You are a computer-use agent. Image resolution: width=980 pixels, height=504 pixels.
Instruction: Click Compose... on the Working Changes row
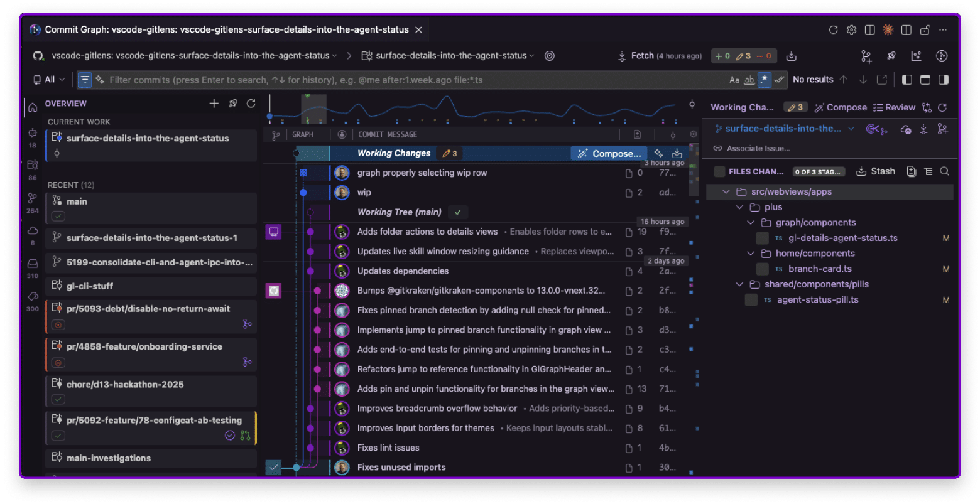[x=609, y=153]
